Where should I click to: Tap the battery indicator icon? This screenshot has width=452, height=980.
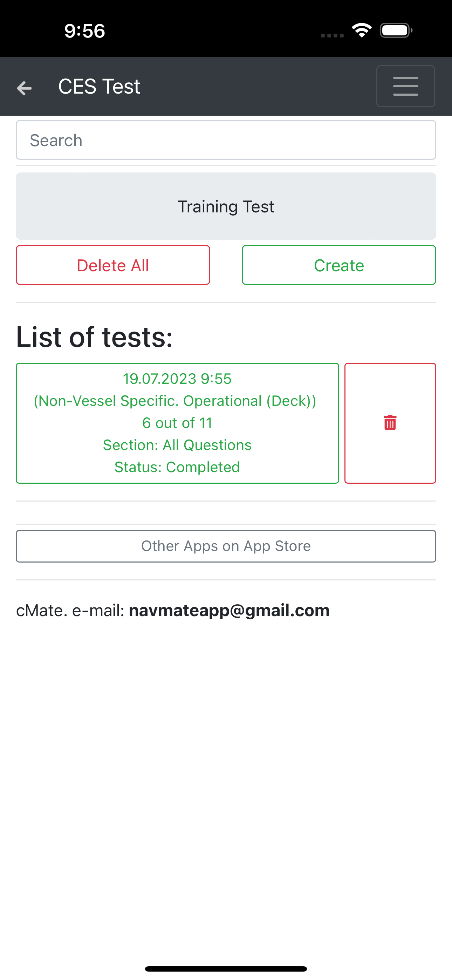pyautogui.click(x=396, y=30)
